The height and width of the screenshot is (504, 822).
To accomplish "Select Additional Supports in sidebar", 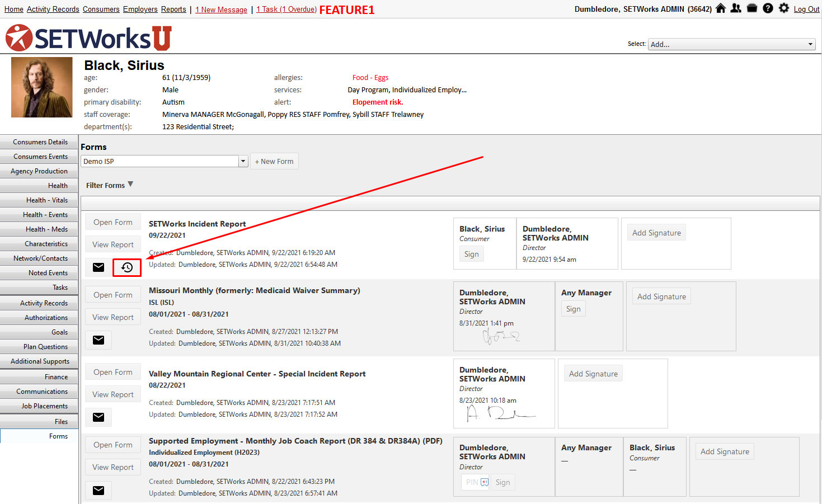I will click(x=39, y=361).
